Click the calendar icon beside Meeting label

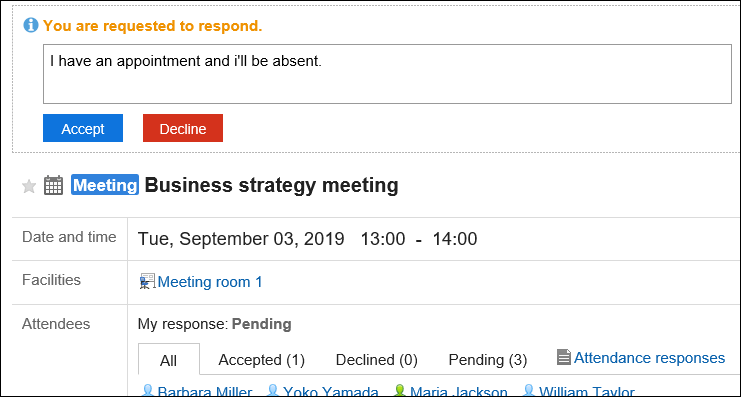click(x=53, y=185)
